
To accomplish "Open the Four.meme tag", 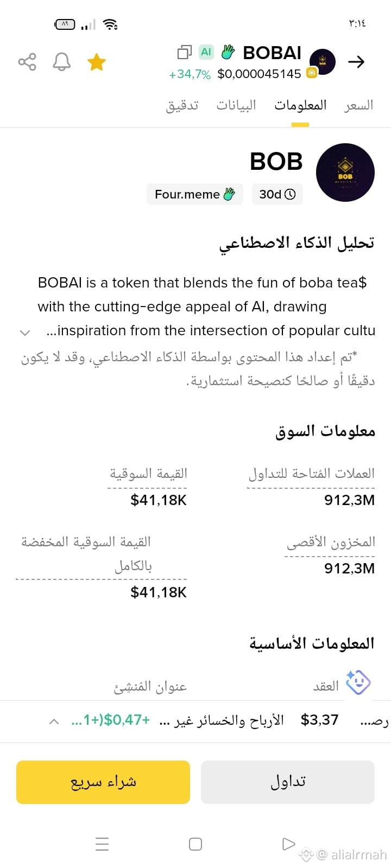I will [195, 194].
